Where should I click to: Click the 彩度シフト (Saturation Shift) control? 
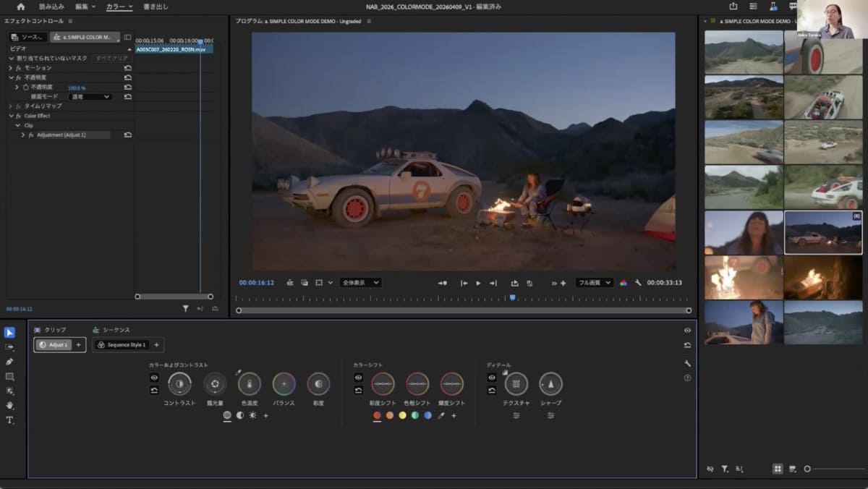383,384
